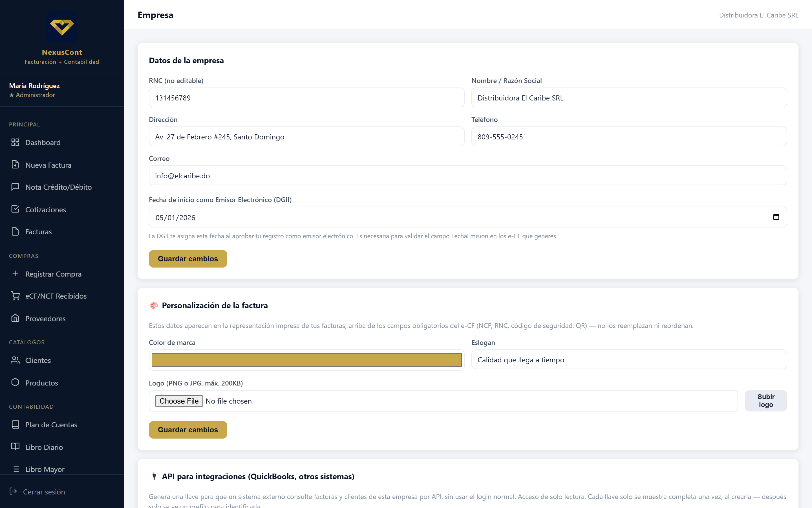
Task: Edit the Eslogan text field
Action: point(629,360)
